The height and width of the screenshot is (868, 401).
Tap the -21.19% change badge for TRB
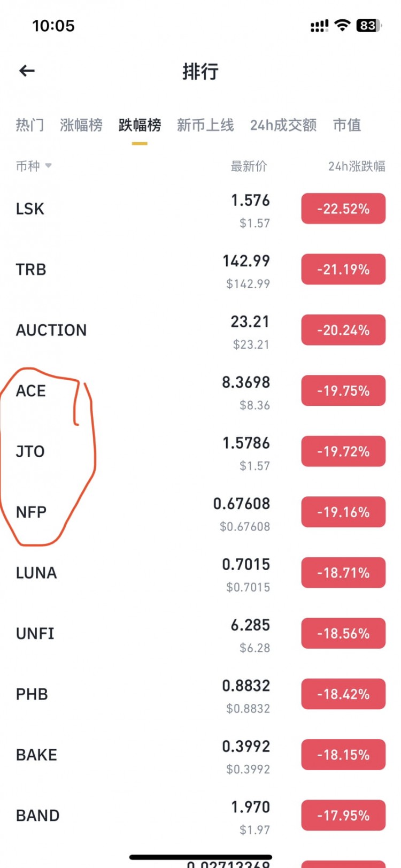343,270
